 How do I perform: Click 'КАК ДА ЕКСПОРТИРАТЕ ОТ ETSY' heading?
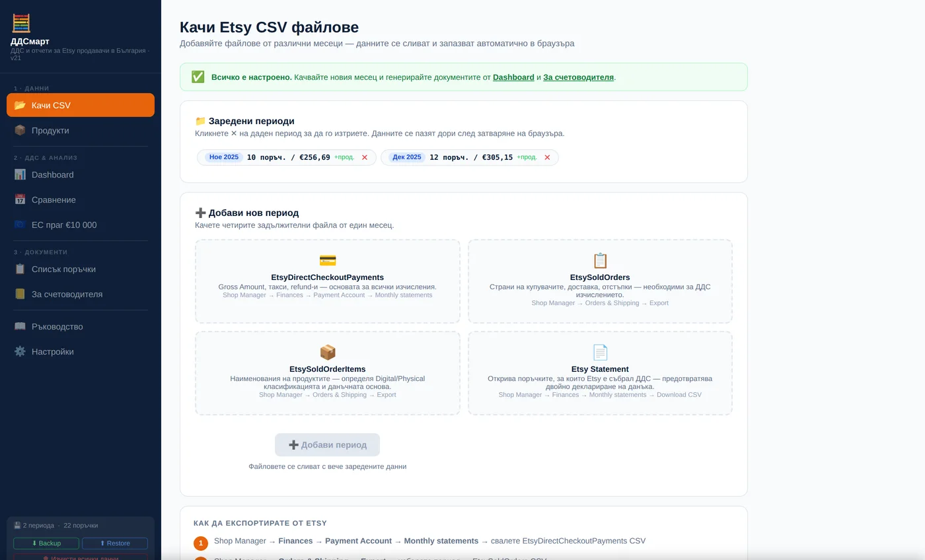260,523
